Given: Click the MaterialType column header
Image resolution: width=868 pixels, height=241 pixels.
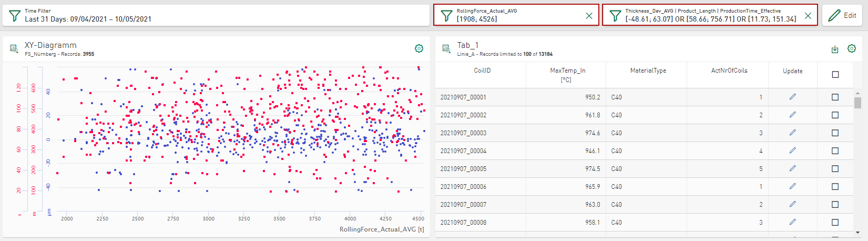Looking at the screenshot, I should (x=648, y=71).
